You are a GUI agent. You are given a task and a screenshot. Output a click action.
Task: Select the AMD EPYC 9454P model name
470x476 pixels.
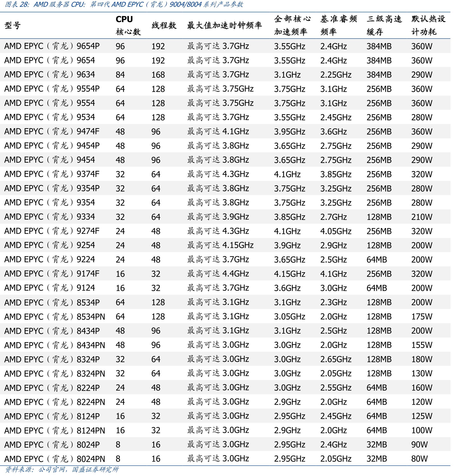tap(52, 146)
